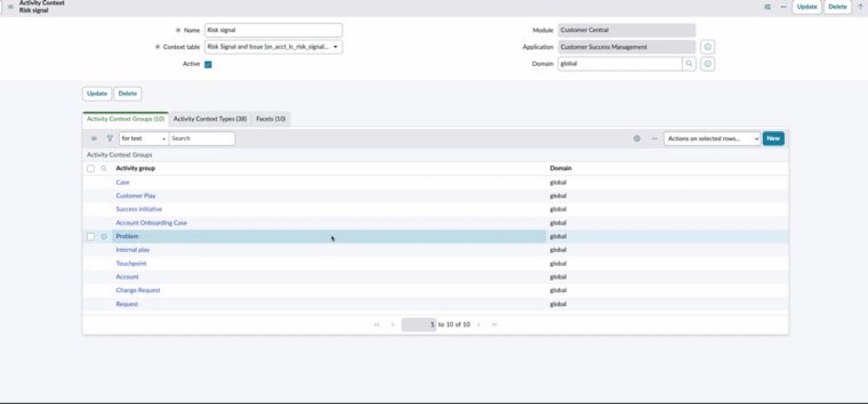This screenshot has width=868, height=404.
Task: Click the Domain input field
Action: pyautogui.click(x=620, y=63)
